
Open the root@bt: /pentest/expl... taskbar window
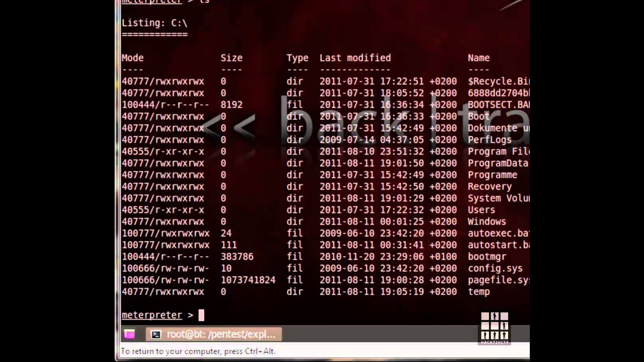click(x=214, y=334)
